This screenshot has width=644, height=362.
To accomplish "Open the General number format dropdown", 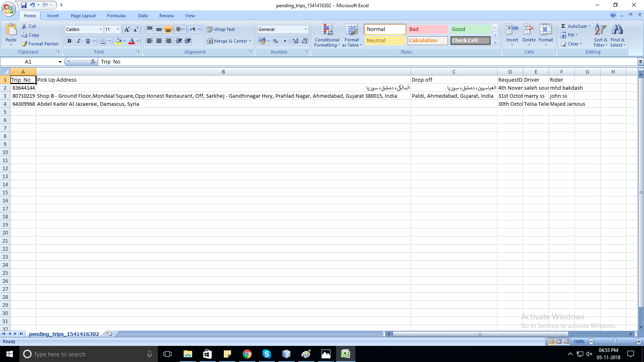I will pos(305,29).
